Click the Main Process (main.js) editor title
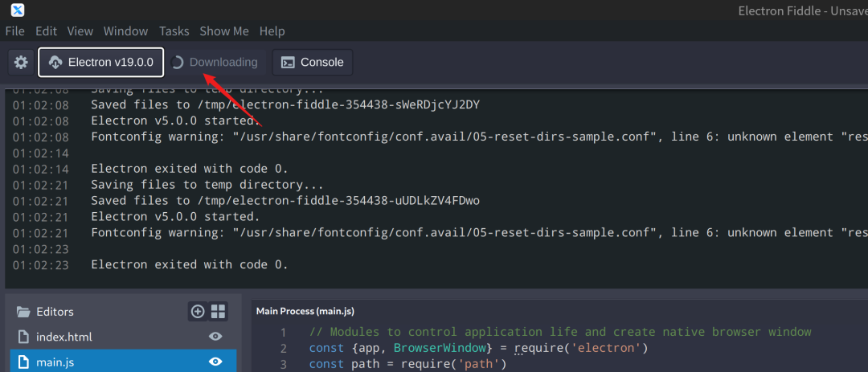 pyautogui.click(x=305, y=312)
